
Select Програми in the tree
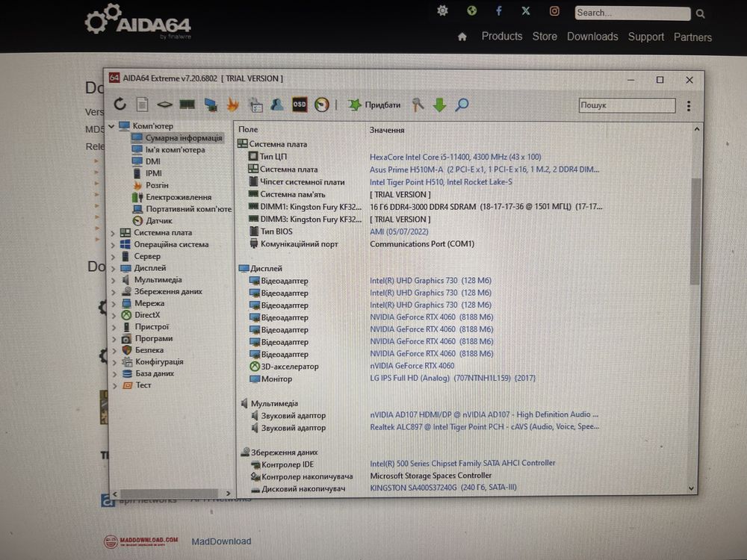(153, 338)
